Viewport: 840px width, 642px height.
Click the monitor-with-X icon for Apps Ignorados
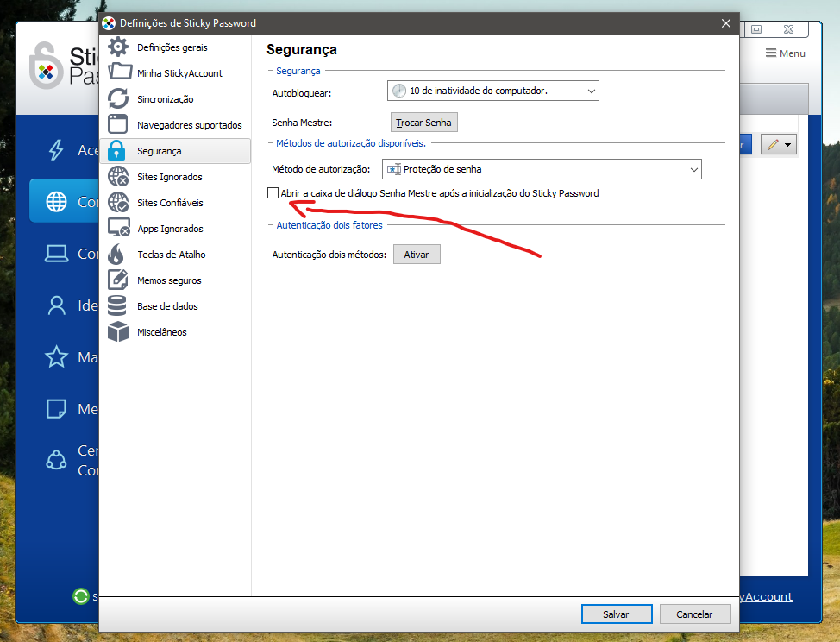coord(118,228)
